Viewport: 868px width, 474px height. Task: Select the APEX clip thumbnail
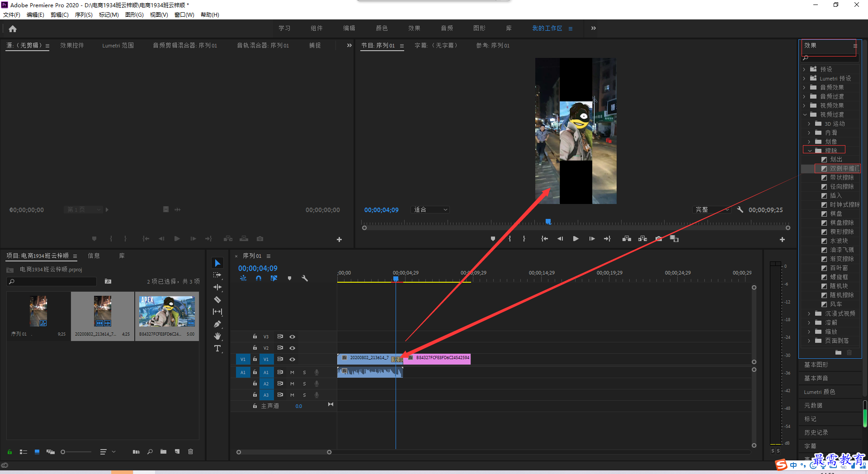167,311
